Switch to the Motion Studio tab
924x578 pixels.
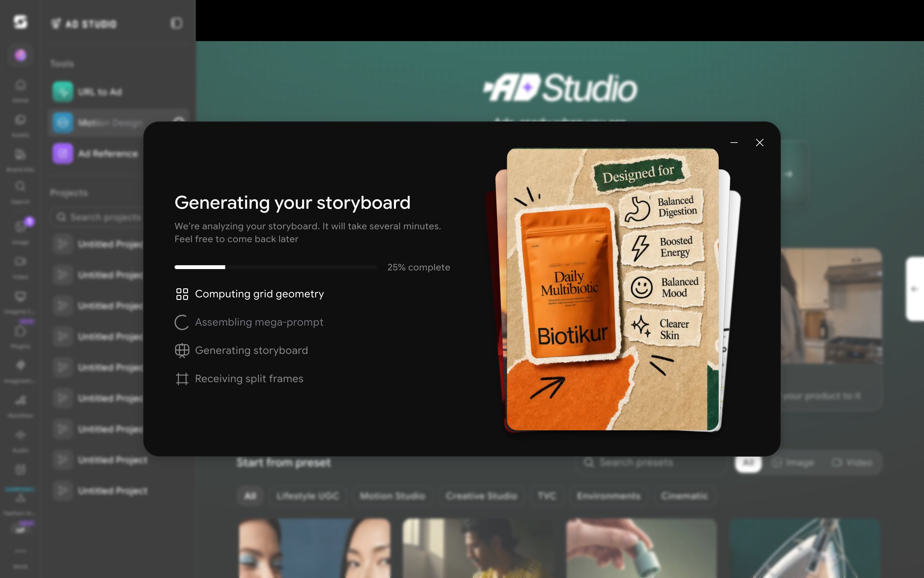click(x=392, y=496)
